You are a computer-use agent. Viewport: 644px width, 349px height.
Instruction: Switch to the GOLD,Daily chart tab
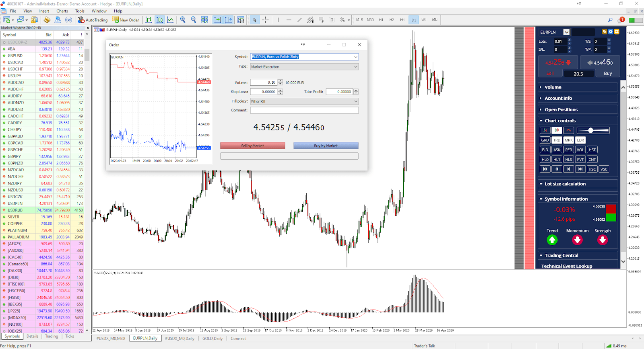[212, 339]
